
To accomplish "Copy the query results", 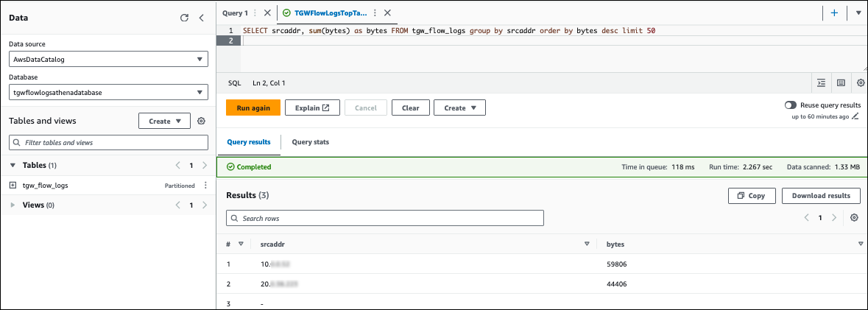I will (x=751, y=196).
